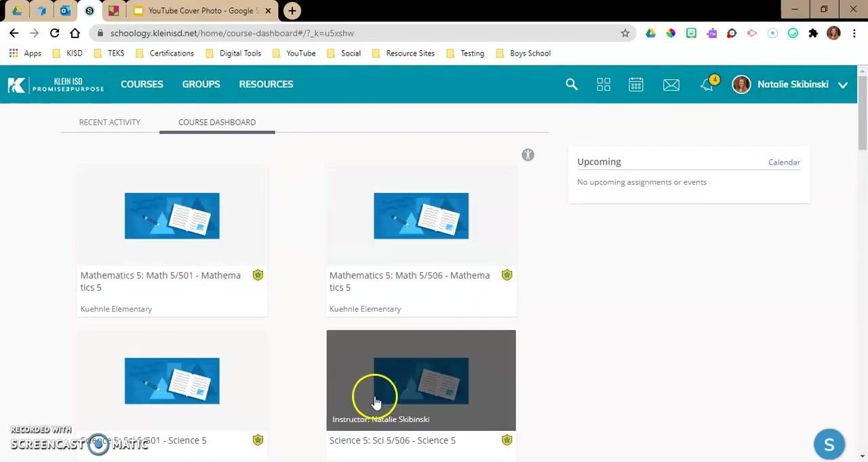
Task: Click the accessibility icon above course cards
Action: pos(528,155)
